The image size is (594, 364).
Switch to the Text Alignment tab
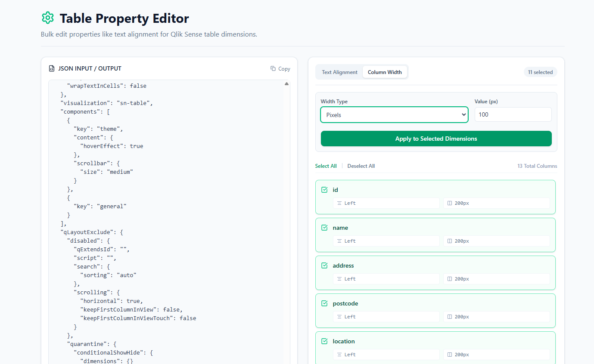pyautogui.click(x=339, y=72)
